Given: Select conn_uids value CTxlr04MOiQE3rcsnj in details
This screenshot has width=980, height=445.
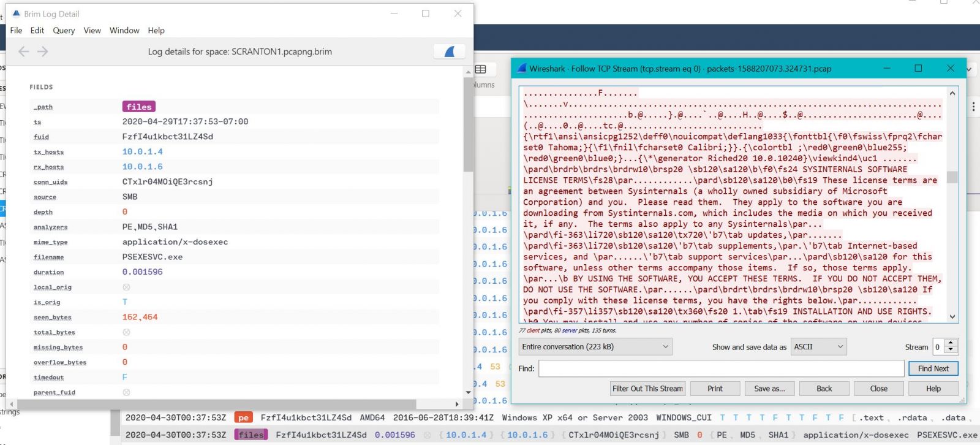Looking at the screenshot, I should point(168,181).
